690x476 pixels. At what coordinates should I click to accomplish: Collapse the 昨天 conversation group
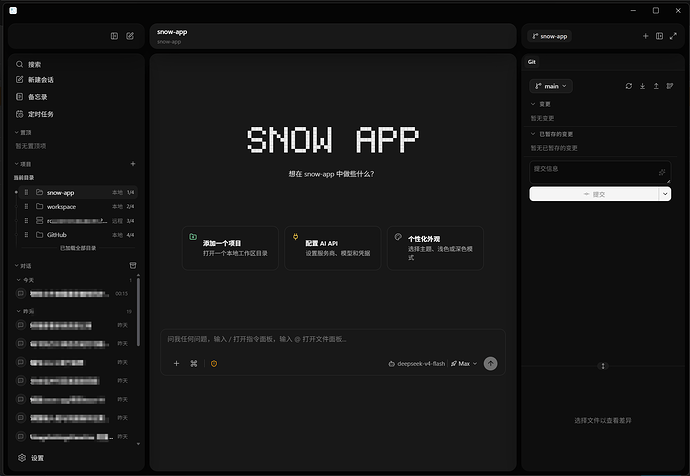(25, 311)
